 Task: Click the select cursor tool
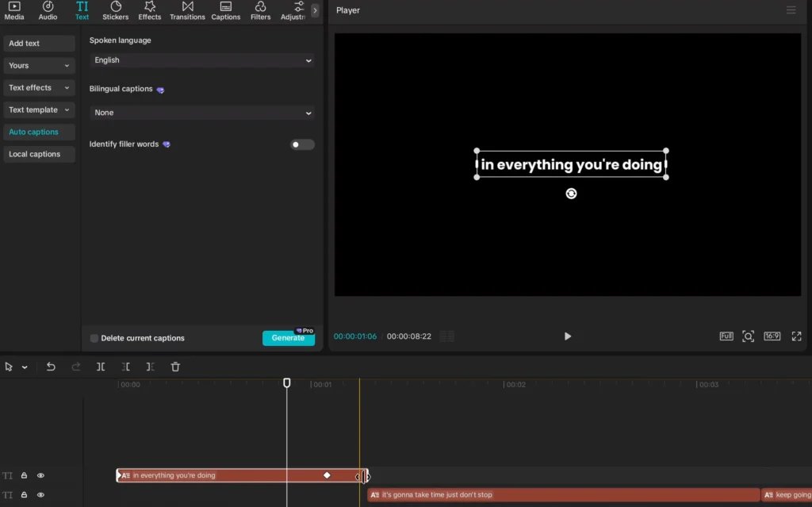9,367
